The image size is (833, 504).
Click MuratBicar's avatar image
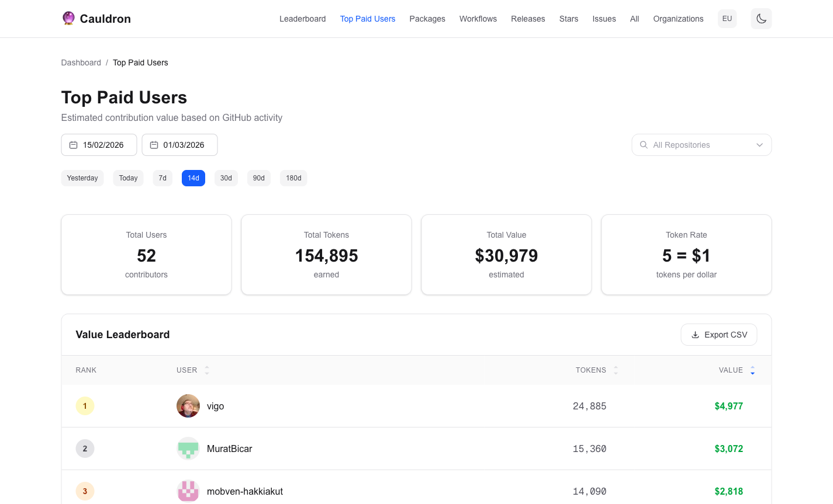(188, 449)
